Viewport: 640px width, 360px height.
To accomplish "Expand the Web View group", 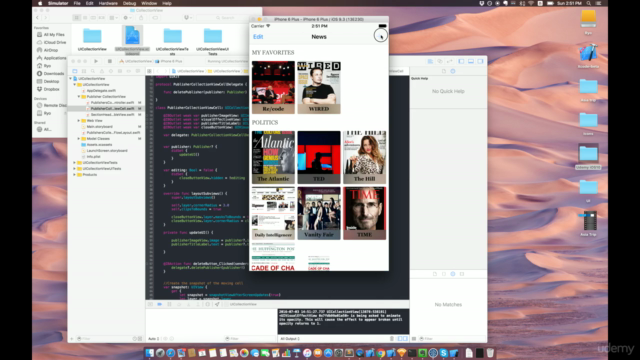I will tap(79, 121).
